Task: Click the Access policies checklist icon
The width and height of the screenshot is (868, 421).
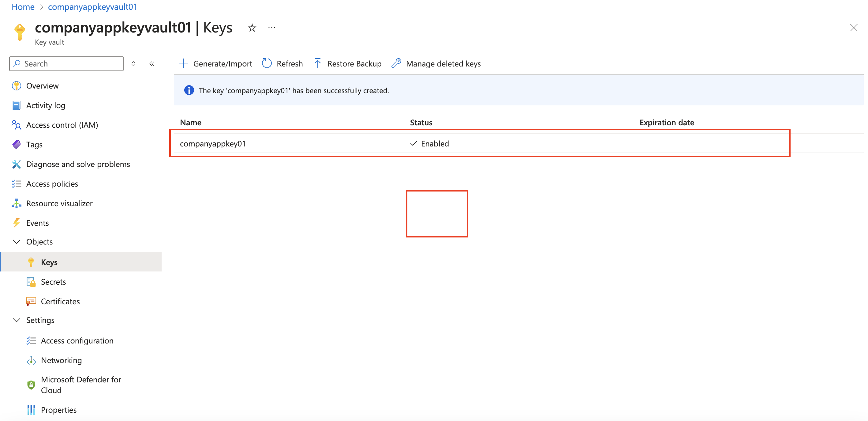Action: [16, 184]
